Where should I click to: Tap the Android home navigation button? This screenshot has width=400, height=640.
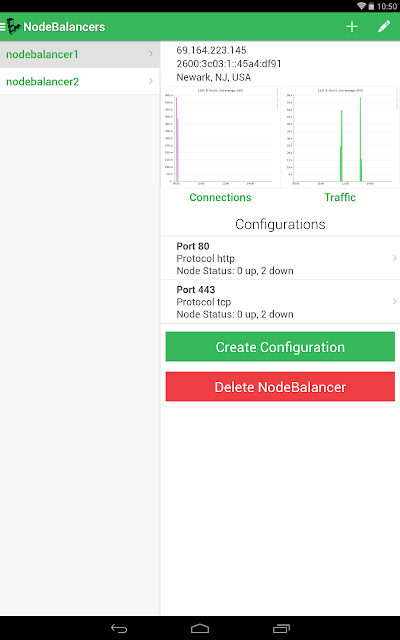point(200,629)
